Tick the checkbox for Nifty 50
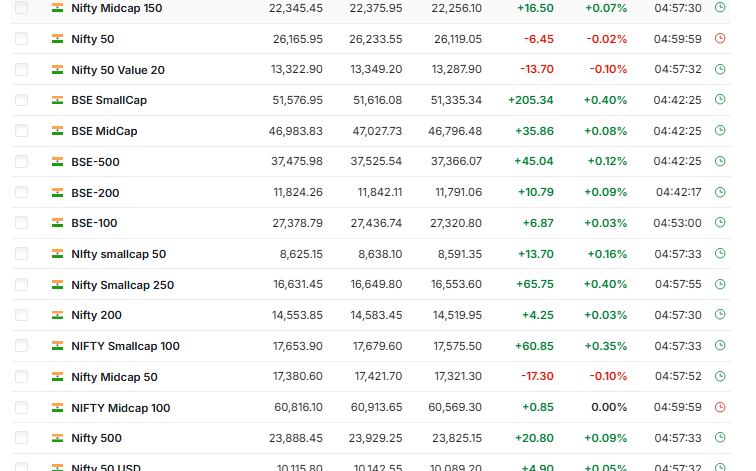 point(21,39)
